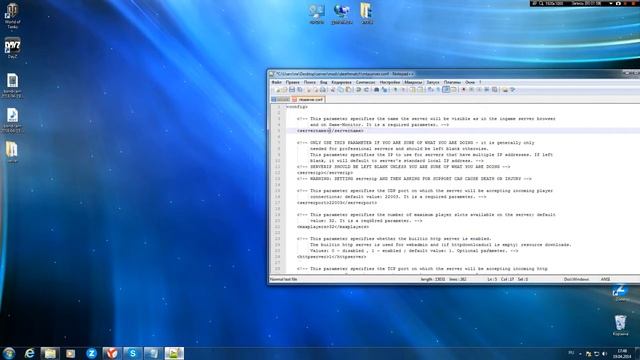The image size is (640, 360).
Task: Click the Dos\Windows status bar entry
Action: coord(576,280)
